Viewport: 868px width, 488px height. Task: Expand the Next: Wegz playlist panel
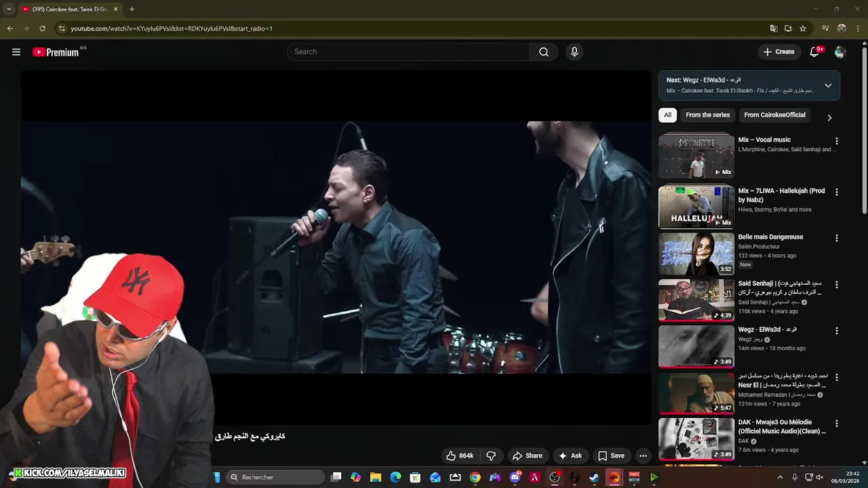828,85
